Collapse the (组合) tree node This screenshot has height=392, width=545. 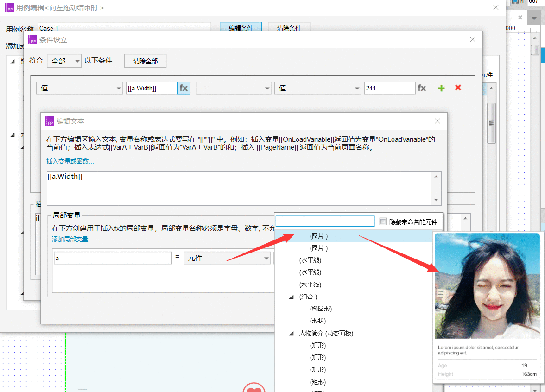click(291, 297)
